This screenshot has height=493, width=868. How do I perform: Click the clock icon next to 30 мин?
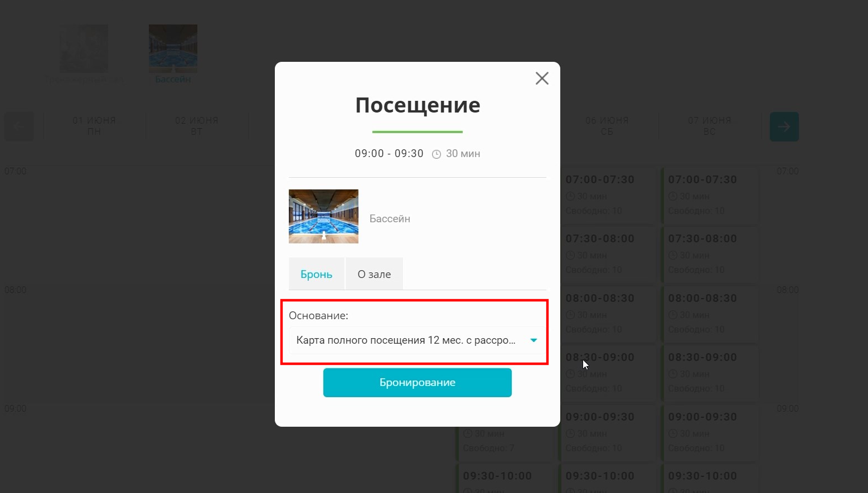(437, 154)
